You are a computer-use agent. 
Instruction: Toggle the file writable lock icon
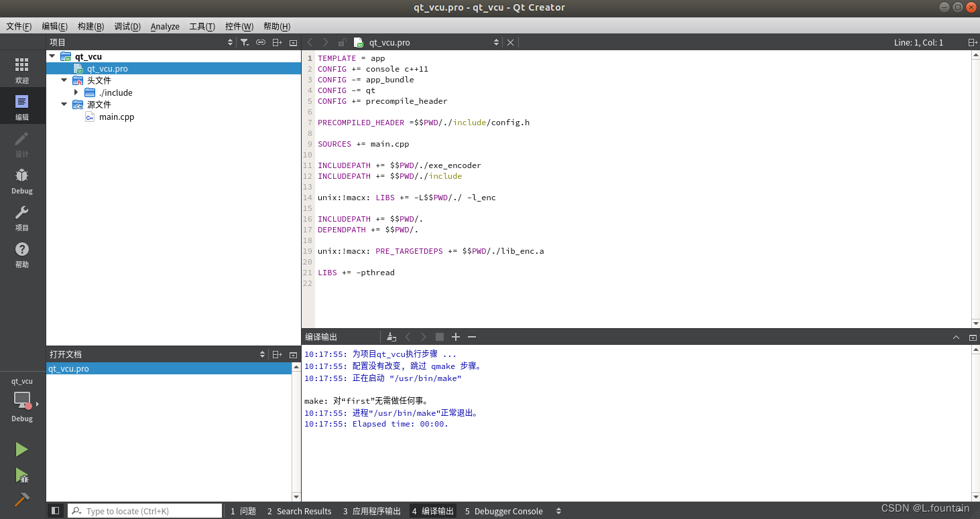pos(342,42)
